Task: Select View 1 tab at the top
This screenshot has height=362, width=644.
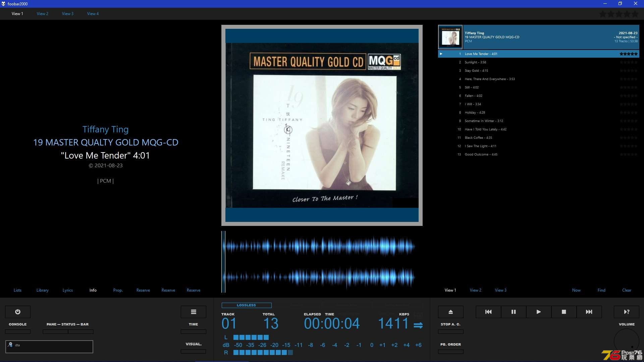Action: point(17,14)
